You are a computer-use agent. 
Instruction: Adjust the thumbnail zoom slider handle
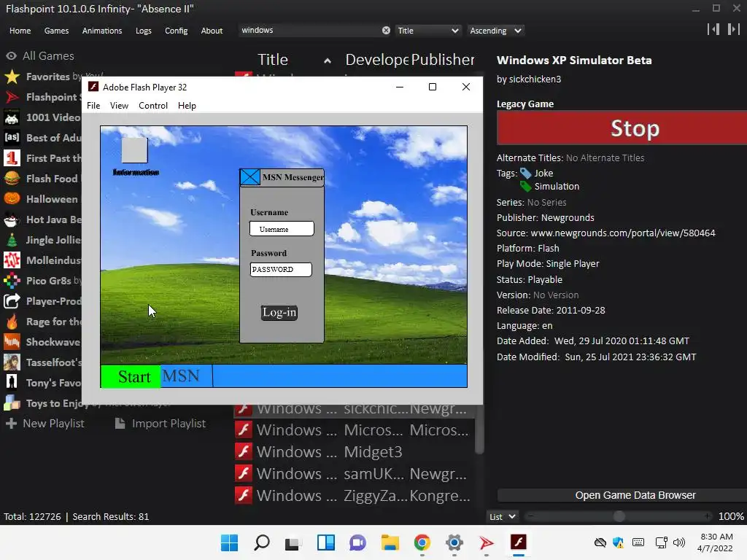[x=619, y=517]
